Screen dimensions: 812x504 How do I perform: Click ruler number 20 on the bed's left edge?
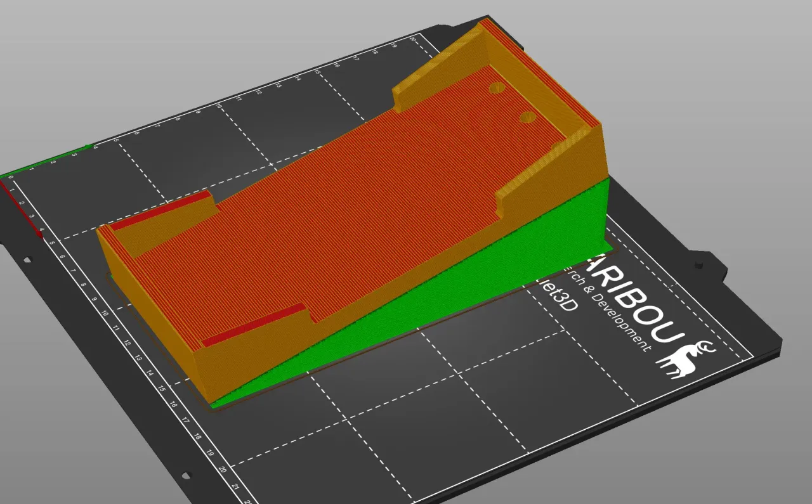point(222,470)
